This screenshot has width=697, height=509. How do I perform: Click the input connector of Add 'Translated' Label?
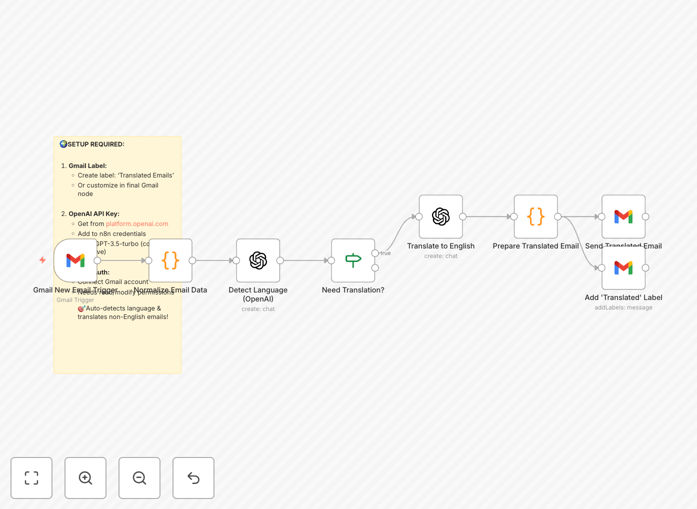tap(602, 268)
